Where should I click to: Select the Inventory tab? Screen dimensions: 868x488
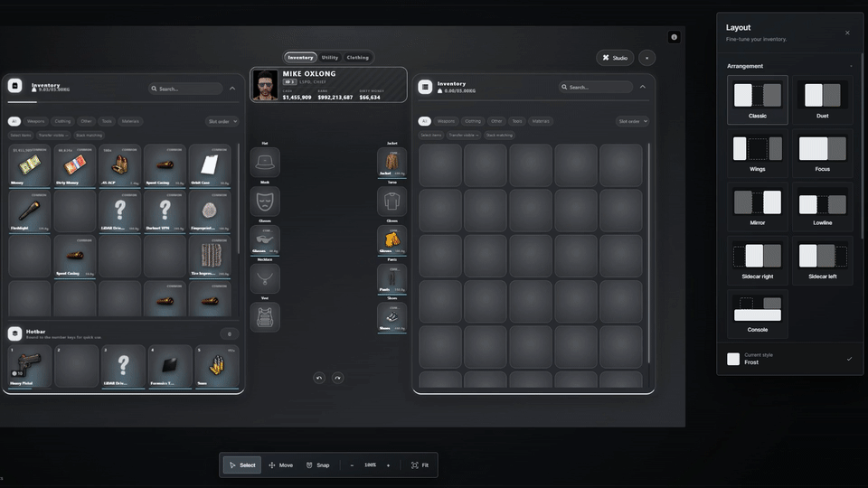click(300, 58)
